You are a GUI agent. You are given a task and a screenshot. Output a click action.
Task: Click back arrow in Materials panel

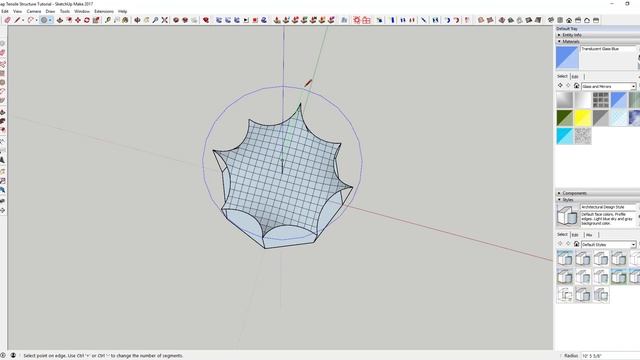[560, 86]
